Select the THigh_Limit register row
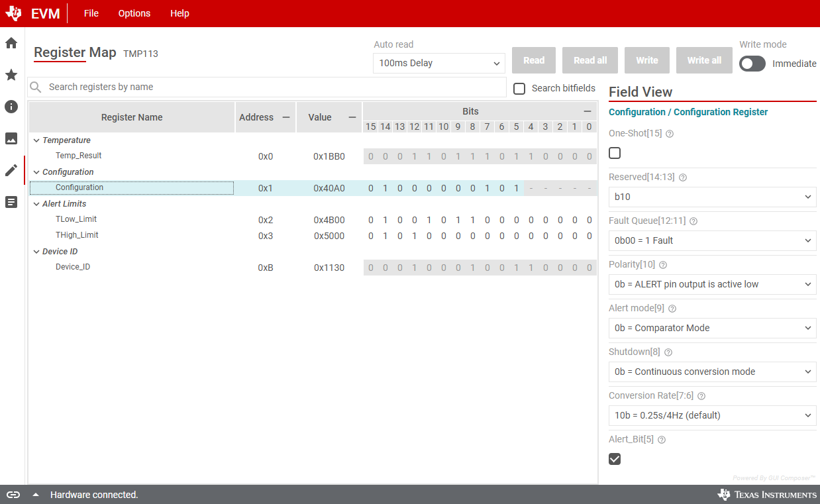Viewport: 820px width, 504px height. [77, 235]
